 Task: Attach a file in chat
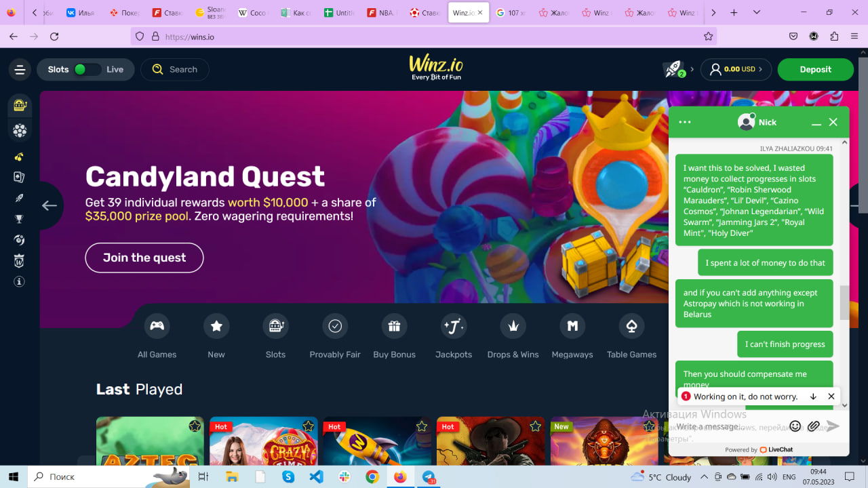point(814,426)
